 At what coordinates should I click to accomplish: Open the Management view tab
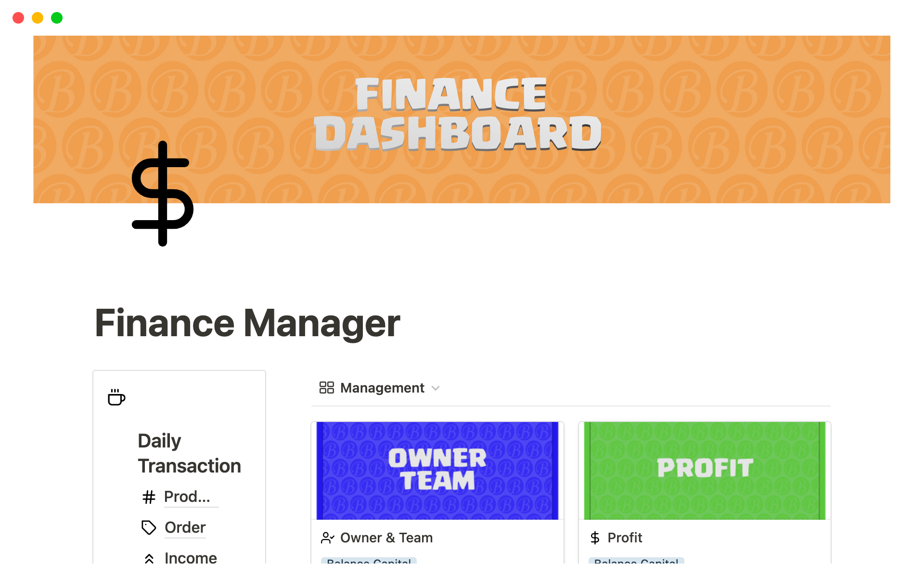pyautogui.click(x=382, y=388)
